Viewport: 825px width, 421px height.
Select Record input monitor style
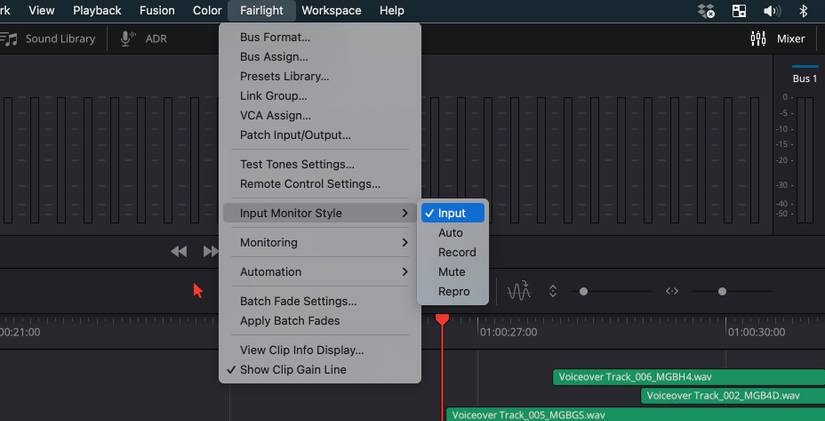pos(456,252)
